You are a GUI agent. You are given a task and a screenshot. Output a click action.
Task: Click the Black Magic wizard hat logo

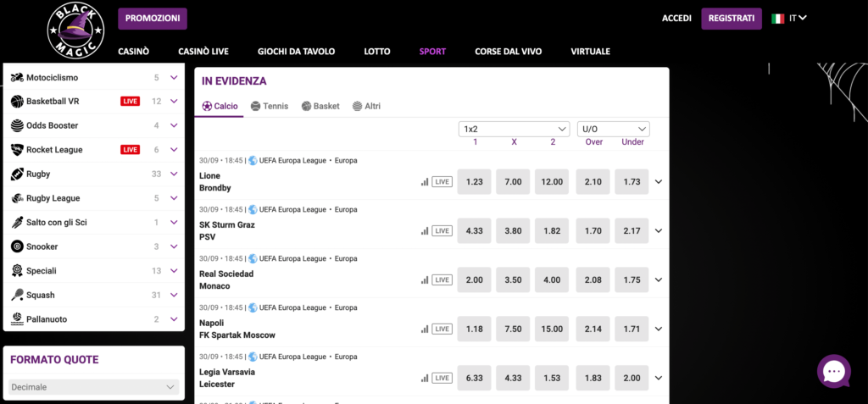click(75, 30)
